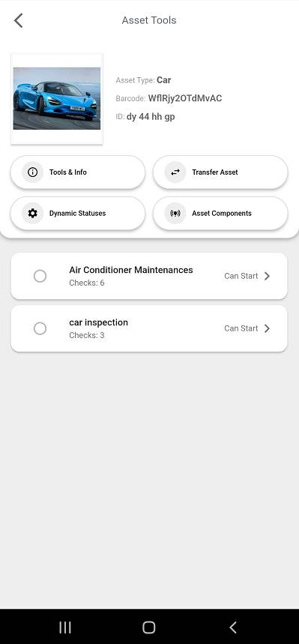Expand Air Conditioner Maintenances with the chevron
Viewport: 299px width, 644px height.
click(267, 276)
